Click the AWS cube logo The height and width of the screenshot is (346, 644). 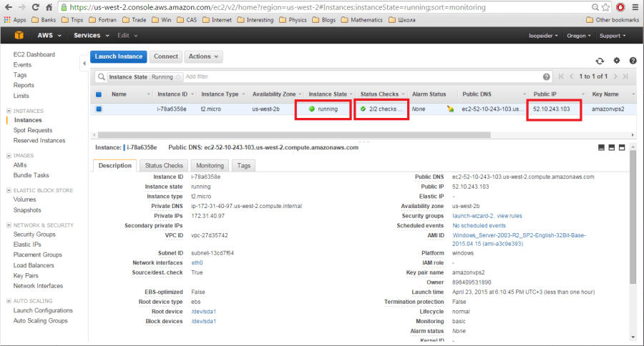point(19,35)
